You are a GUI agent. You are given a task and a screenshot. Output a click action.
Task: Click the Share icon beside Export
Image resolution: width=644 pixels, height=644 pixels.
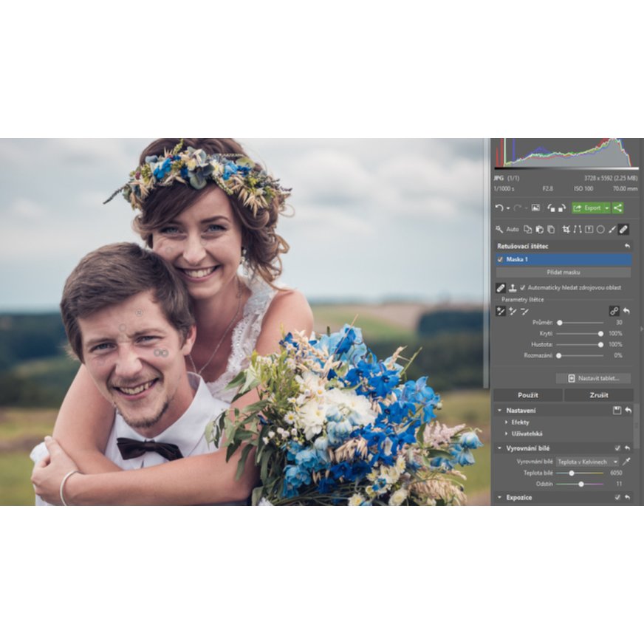(x=617, y=208)
